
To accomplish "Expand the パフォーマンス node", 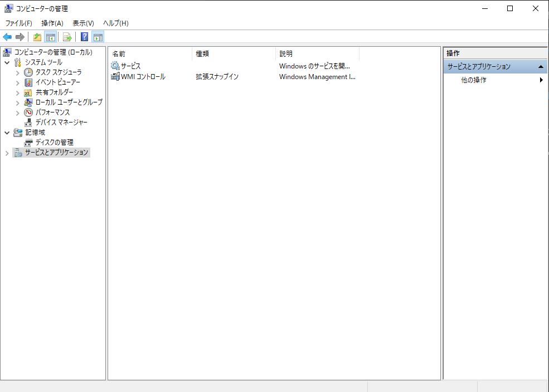I will coord(17,113).
